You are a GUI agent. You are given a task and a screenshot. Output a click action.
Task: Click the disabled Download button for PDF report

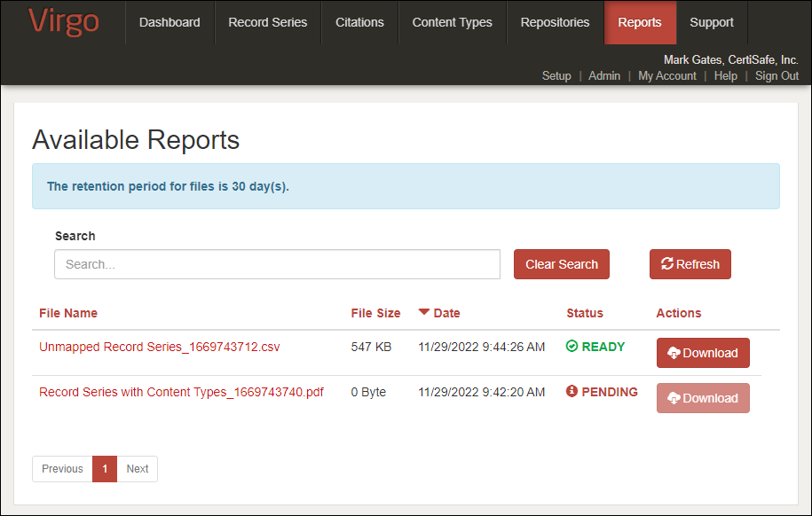tap(702, 398)
